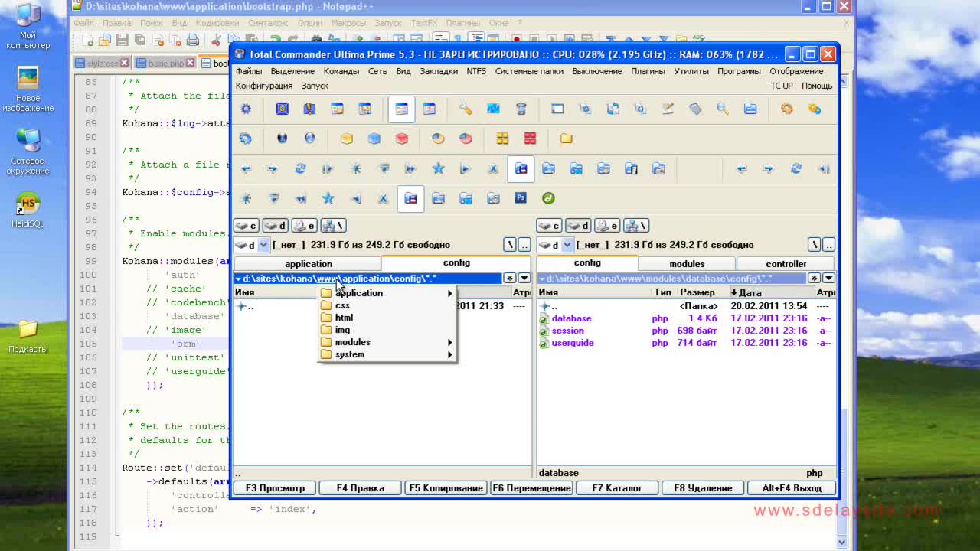Click the Alt+F4 Выход button
The image size is (980, 551).
coord(792,488)
